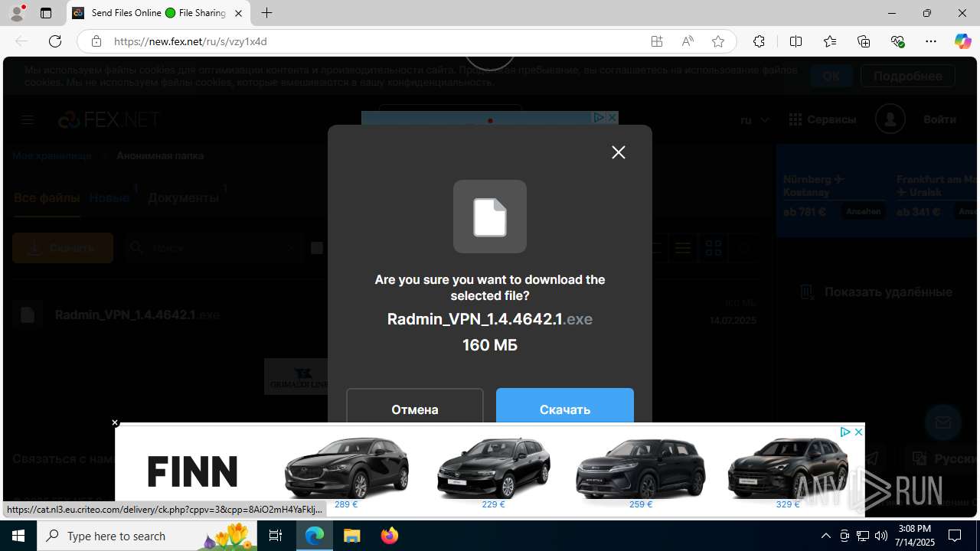Open a new browser tab
Image resolution: width=980 pixels, height=551 pixels.
[266, 13]
